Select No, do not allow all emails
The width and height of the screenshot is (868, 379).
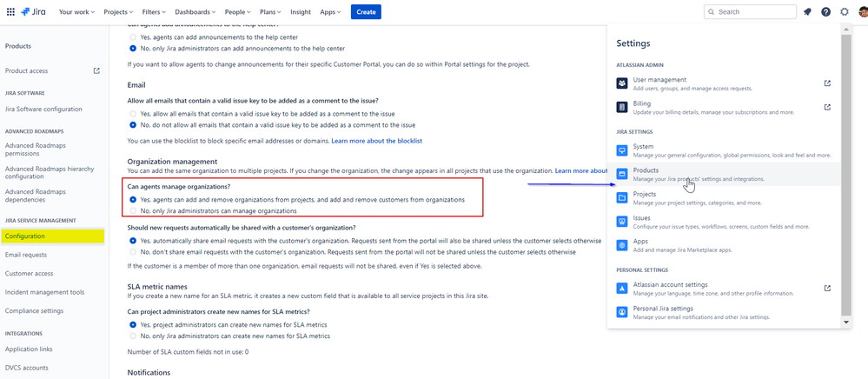point(132,124)
